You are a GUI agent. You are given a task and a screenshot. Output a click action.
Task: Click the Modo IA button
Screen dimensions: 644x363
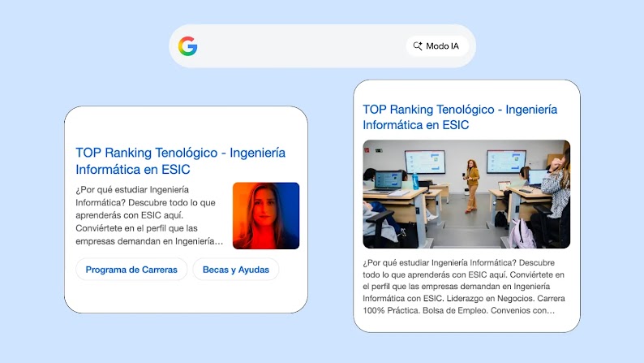click(x=436, y=46)
